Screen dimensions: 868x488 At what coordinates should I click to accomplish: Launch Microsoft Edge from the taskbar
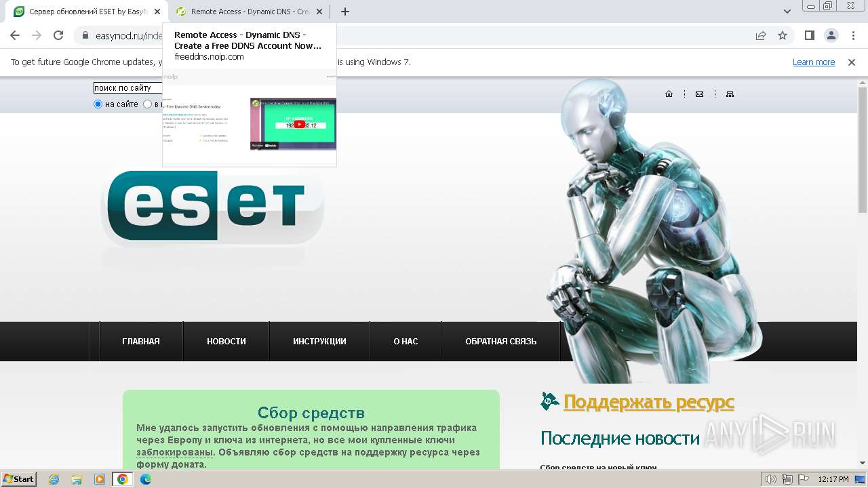[146, 479]
